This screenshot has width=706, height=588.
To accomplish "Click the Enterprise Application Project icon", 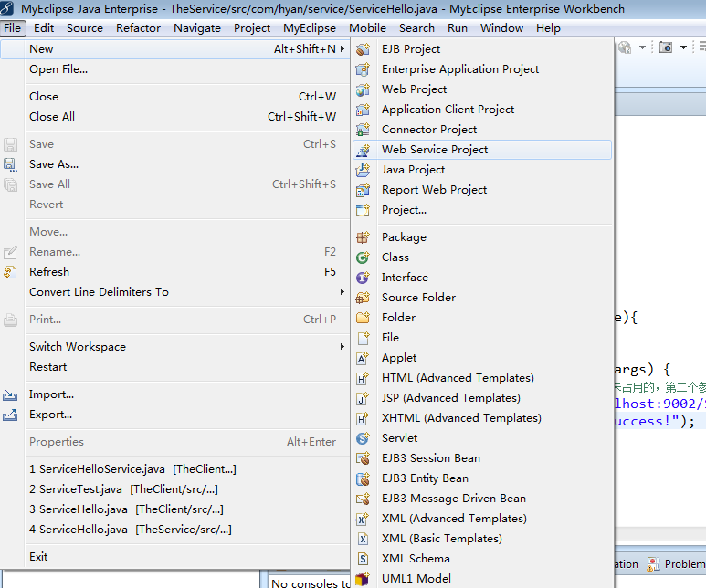I will coord(363,69).
